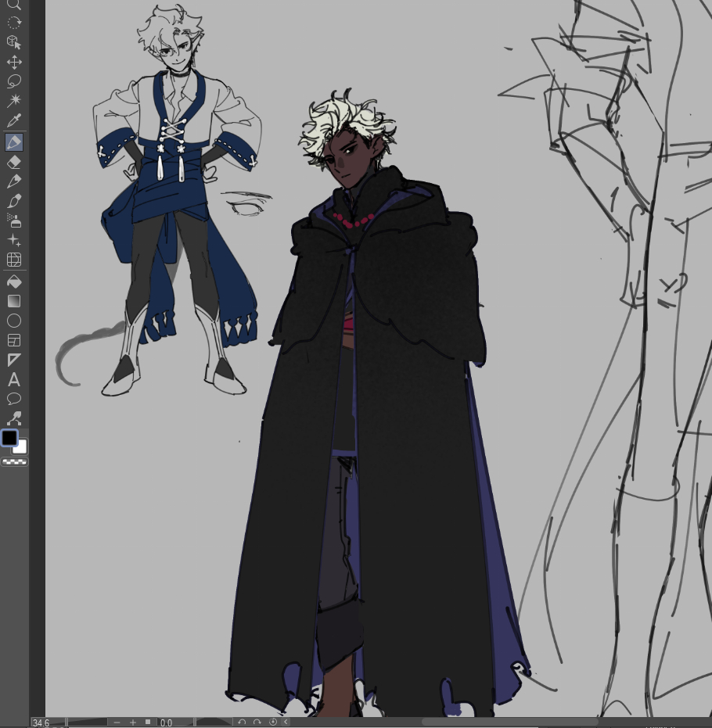This screenshot has width=712, height=728.
Task: Select the Fill bucket tool
Action: (14, 282)
